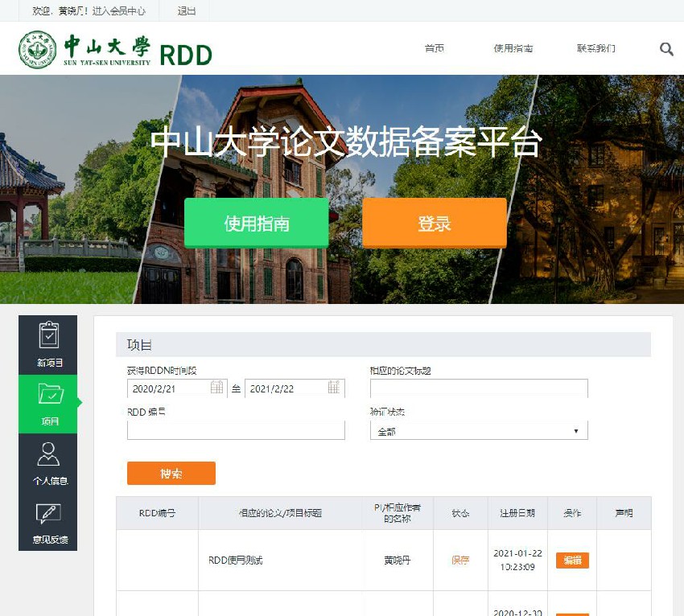
Task: Click the PI/相应作者的名称 column header
Action: tap(398, 513)
